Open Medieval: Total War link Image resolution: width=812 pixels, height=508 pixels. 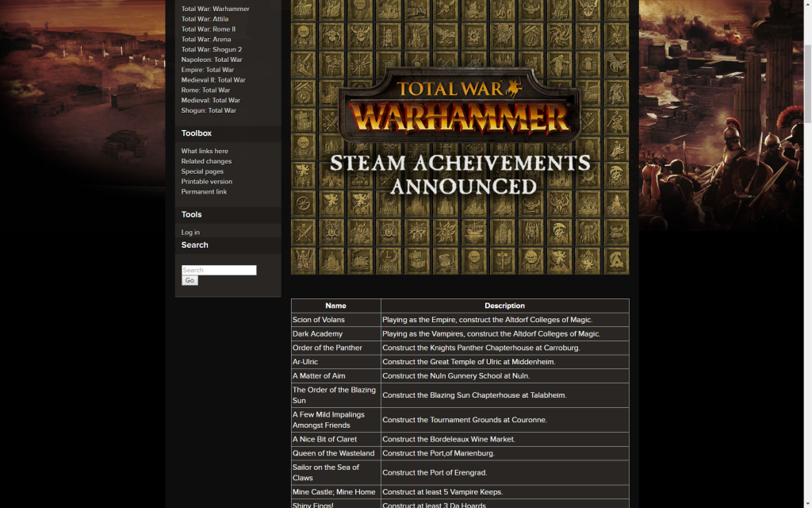pyautogui.click(x=210, y=100)
